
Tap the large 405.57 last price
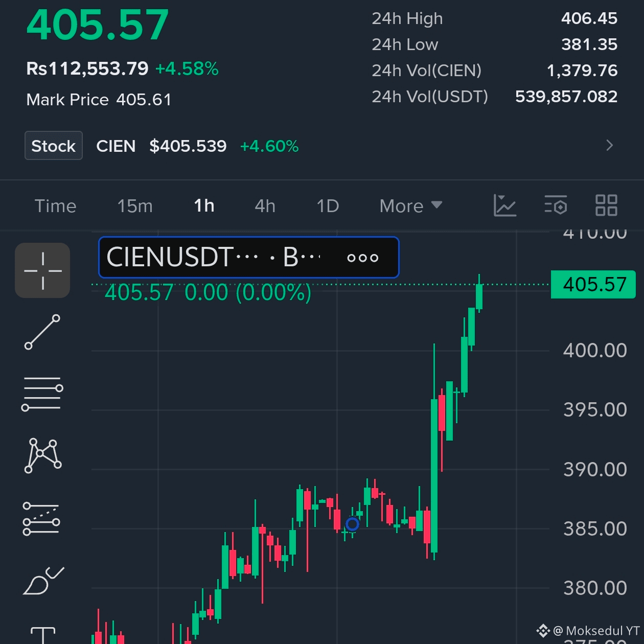[98, 25]
